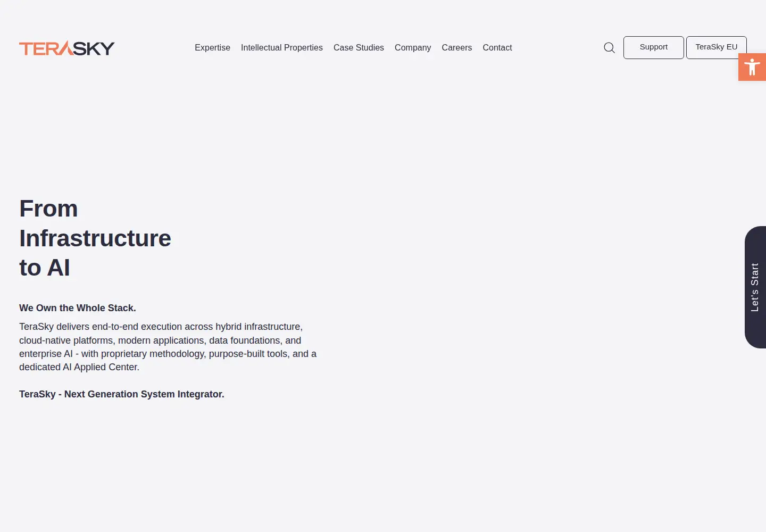Open the Expertise menu
Image resolution: width=766 pixels, height=532 pixels.
pyautogui.click(x=212, y=47)
